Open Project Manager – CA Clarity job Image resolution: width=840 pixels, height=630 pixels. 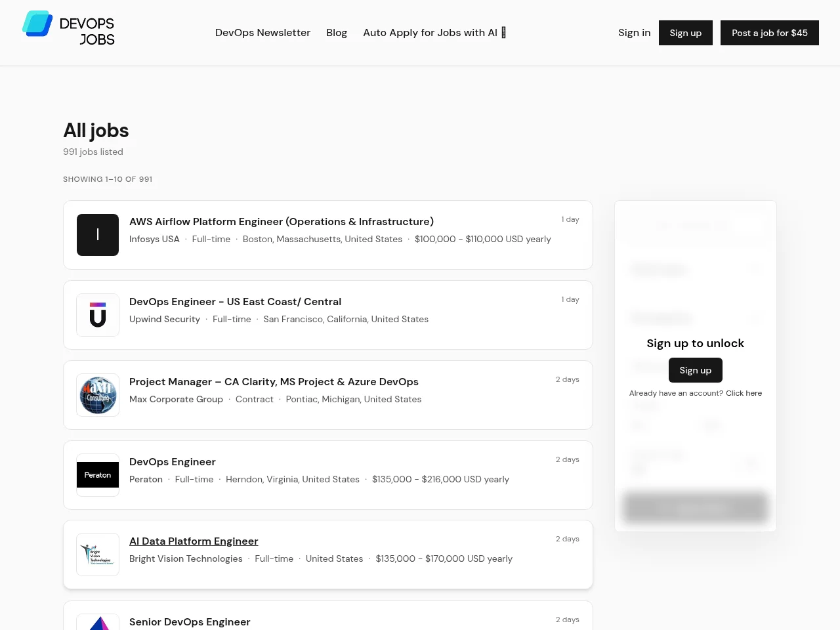click(274, 382)
